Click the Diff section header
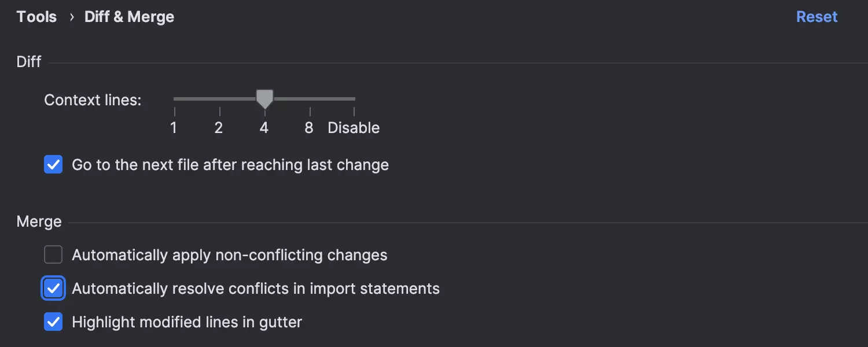This screenshot has width=868, height=347. point(29,62)
